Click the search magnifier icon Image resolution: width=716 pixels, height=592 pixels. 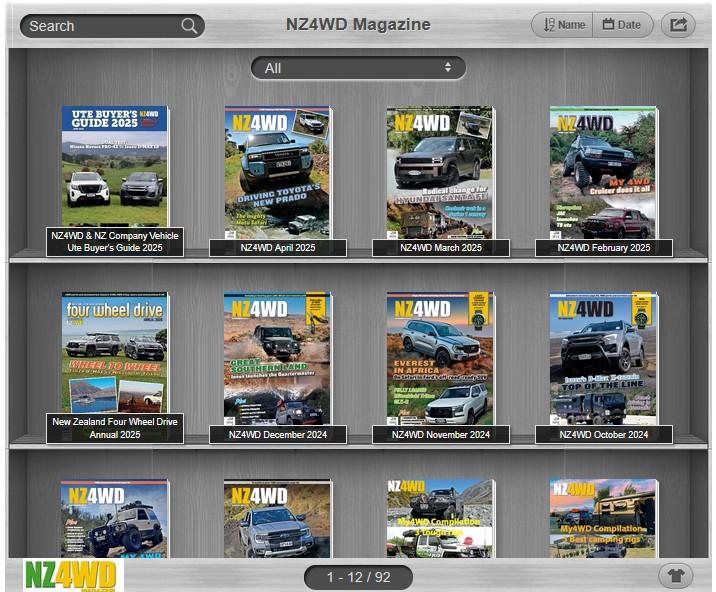[x=189, y=26]
